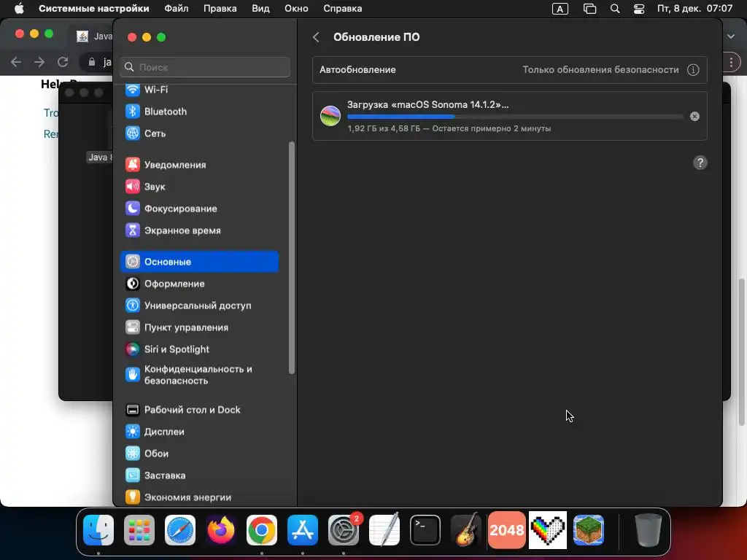Click the date and time in menu bar
Screen dimensions: 747x560
(695, 9)
